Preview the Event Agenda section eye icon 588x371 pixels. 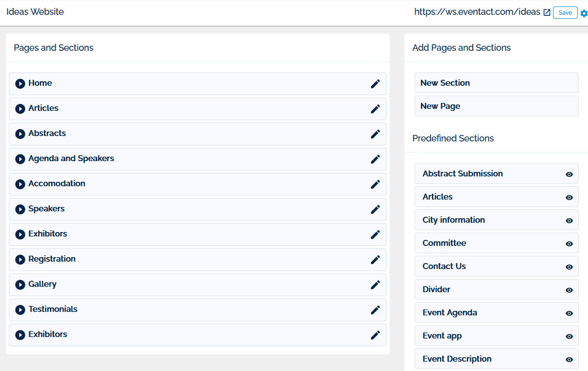(569, 313)
